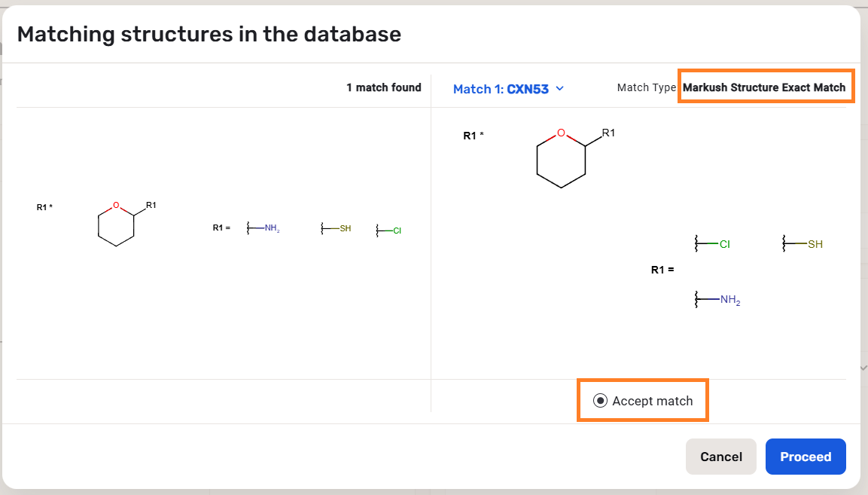This screenshot has height=495, width=868.
Task: Click the "Matching structures in the database" title
Action: coord(209,34)
